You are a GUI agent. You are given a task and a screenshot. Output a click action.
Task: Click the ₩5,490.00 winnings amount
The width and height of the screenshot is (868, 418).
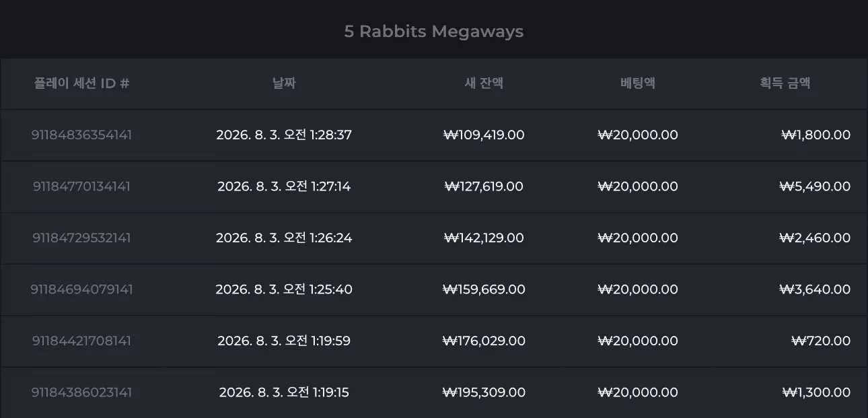click(815, 186)
